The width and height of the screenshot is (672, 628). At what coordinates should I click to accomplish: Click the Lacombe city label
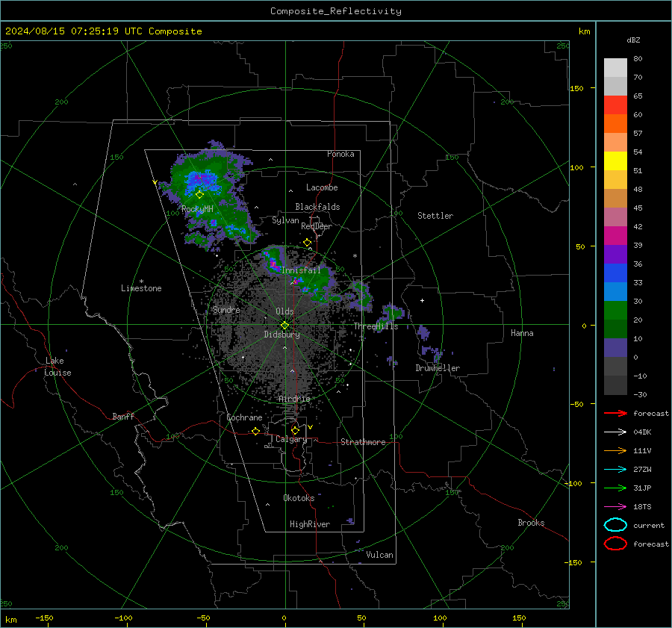(322, 187)
